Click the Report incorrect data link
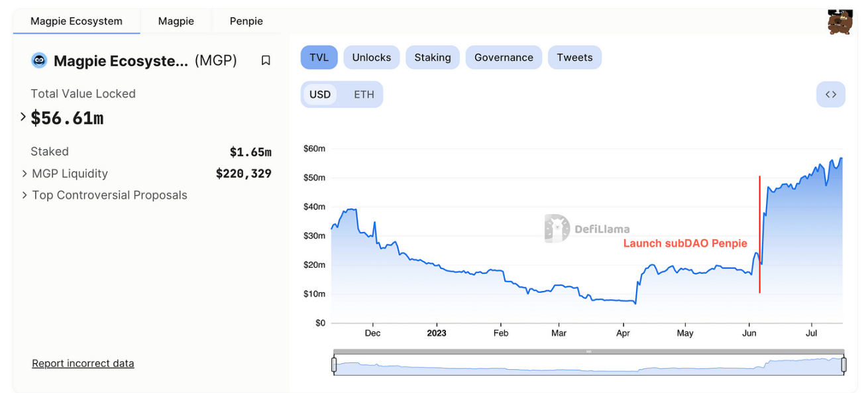Viewport: 868px width, 393px height. 83,363
